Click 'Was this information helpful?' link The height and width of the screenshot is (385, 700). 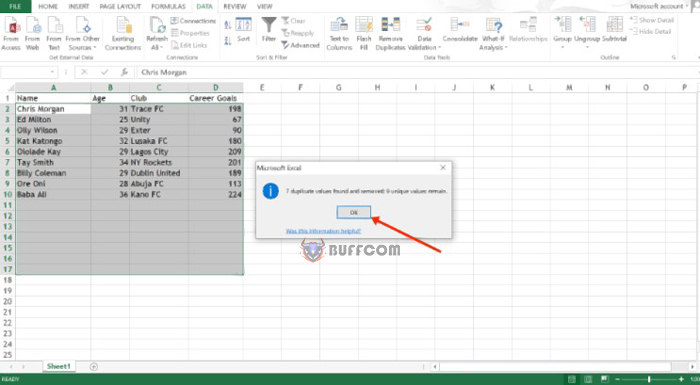click(x=323, y=231)
